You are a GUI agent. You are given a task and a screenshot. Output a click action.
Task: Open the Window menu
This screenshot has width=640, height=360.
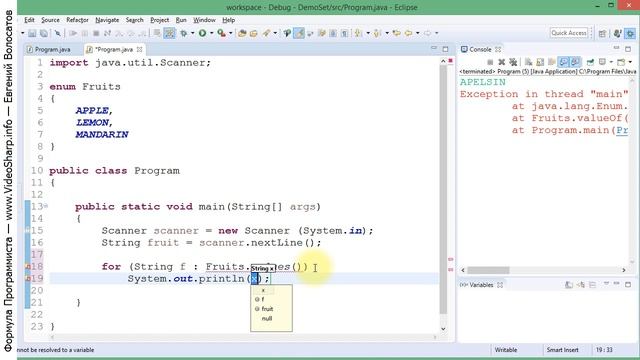(204, 20)
